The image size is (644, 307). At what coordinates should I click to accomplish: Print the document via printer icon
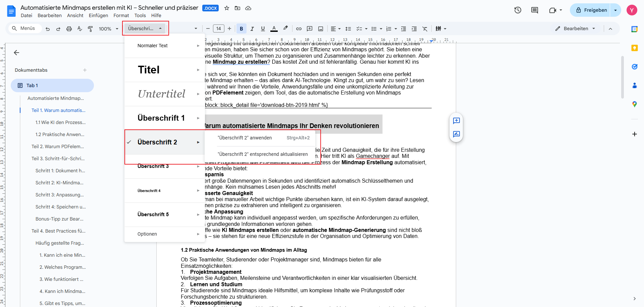[x=69, y=29]
